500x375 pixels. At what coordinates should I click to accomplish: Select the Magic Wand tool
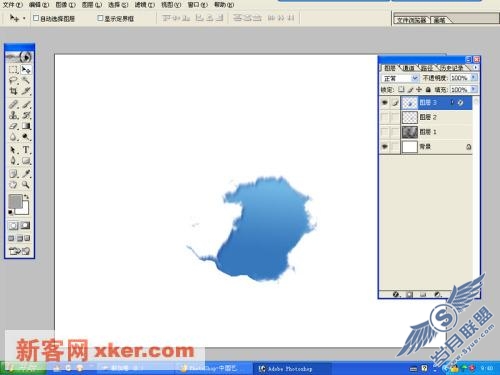point(26,80)
